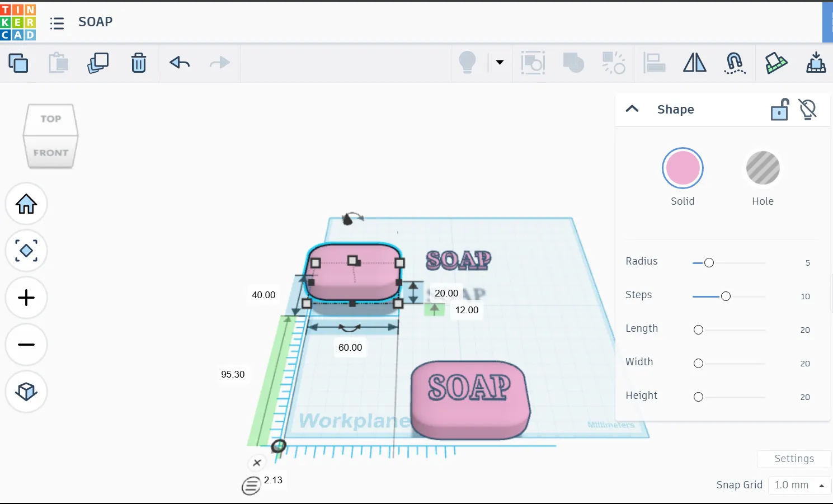Switch to orthographic view mode
The image size is (833, 504).
(x=26, y=392)
